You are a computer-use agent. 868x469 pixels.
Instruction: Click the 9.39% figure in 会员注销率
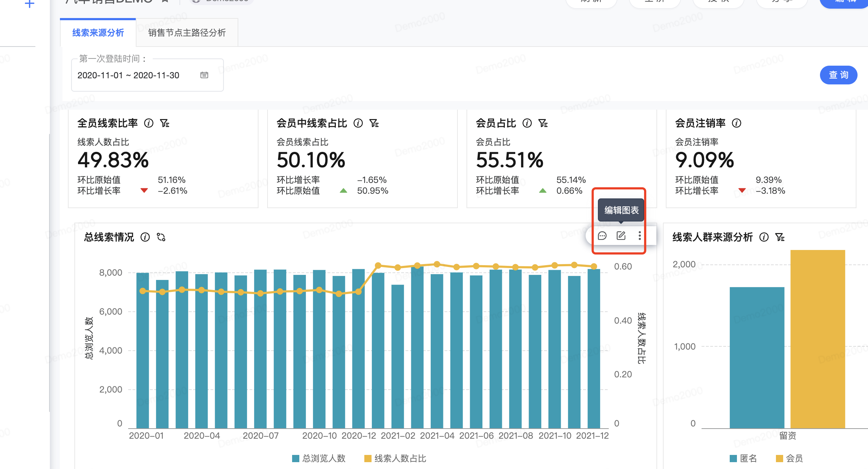(769, 180)
